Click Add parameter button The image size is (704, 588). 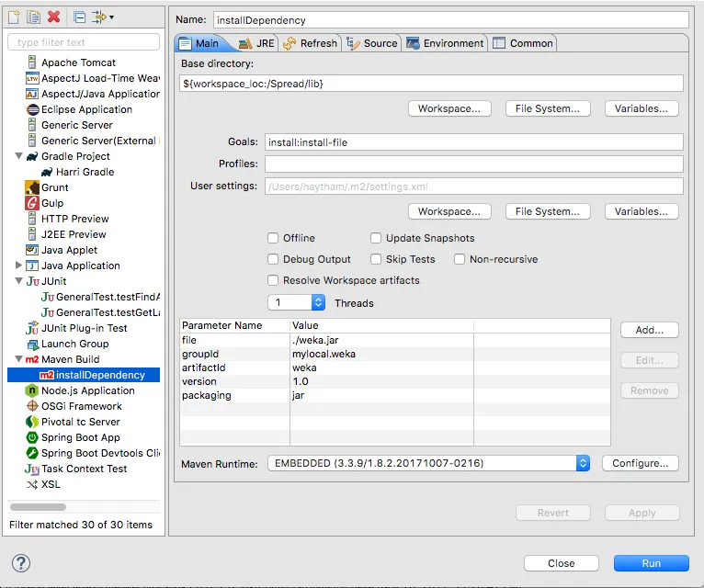pos(649,330)
